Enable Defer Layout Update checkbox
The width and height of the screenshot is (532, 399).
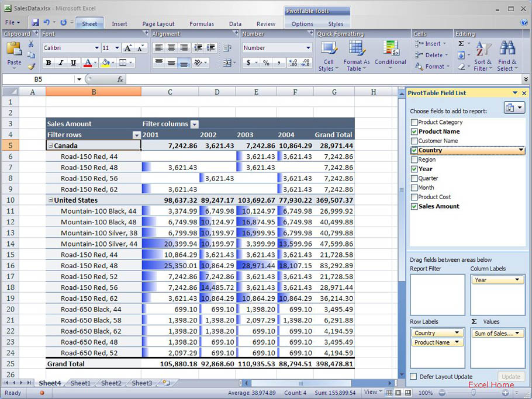tap(414, 377)
